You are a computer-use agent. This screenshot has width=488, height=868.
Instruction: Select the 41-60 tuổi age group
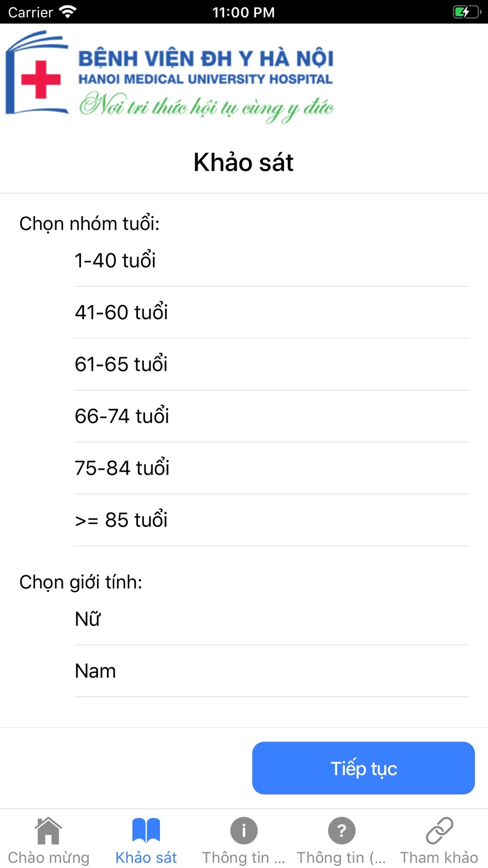tap(271, 312)
